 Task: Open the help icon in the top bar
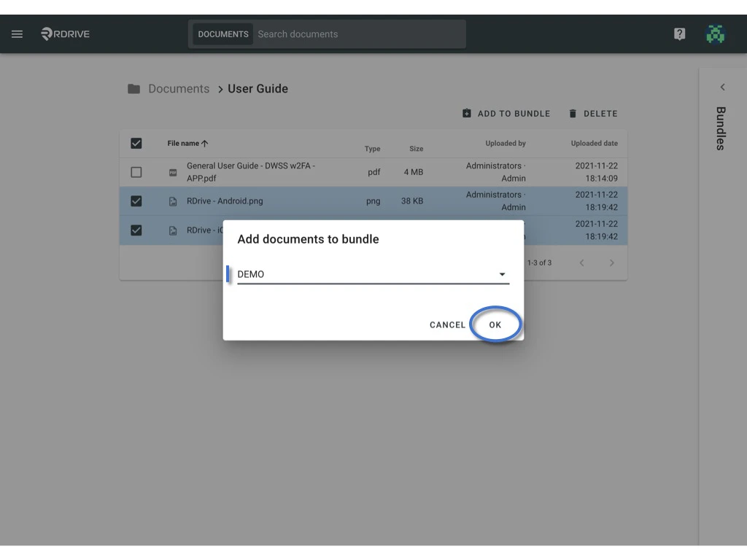coord(679,34)
